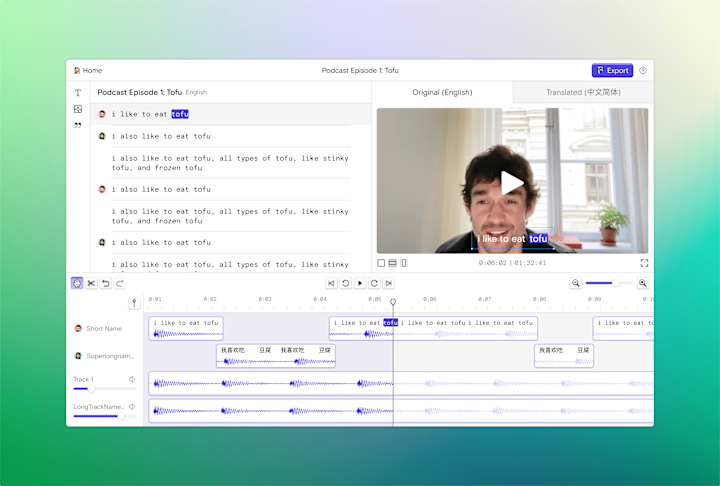Rewind with the rotate-back button
The width and height of the screenshot is (720, 486).
coord(345,283)
